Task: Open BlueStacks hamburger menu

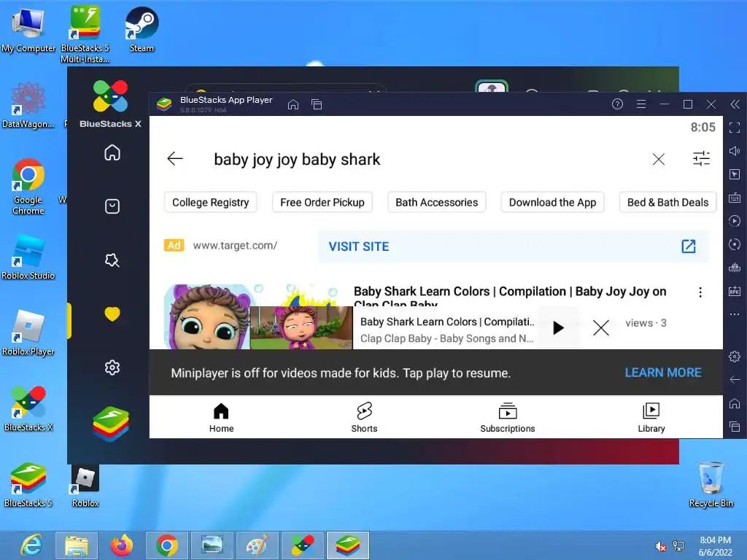Action: coord(641,104)
